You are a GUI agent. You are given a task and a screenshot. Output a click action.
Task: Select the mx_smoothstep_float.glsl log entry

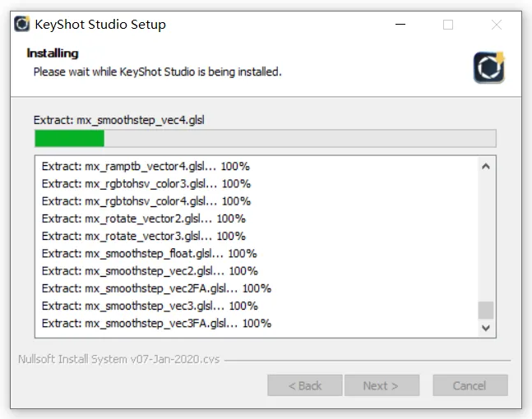(x=149, y=253)
